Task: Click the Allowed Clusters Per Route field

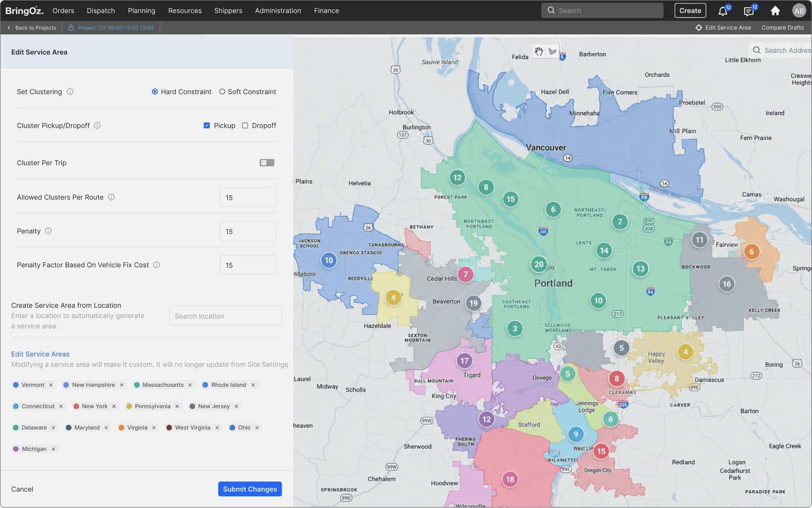Action: 248,197
